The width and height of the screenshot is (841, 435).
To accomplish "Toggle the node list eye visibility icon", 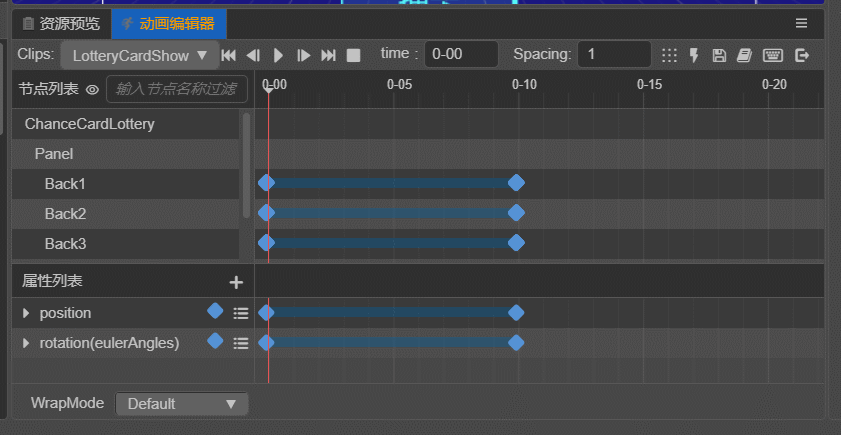I will [92, 89].
